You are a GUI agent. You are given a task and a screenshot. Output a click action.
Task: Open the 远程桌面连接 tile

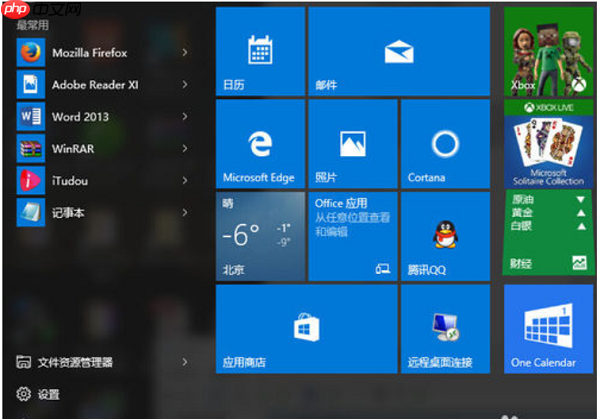click(x=445, y=329)
